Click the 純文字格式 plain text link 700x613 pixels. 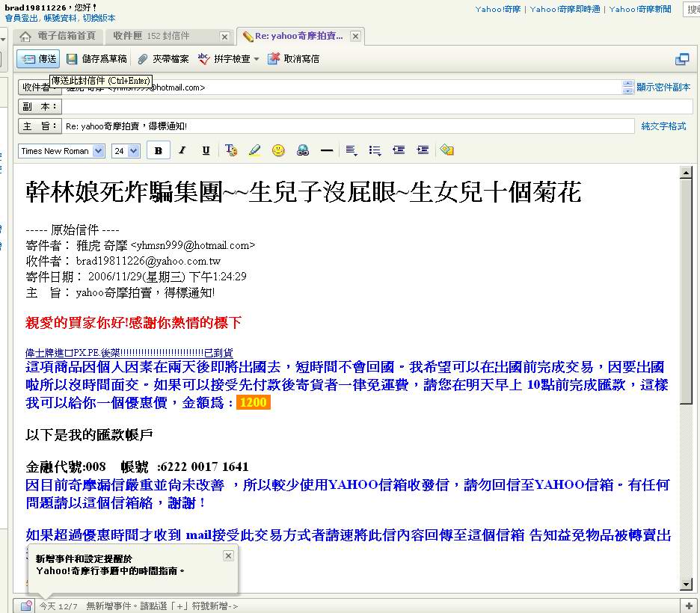pos(663,126)
